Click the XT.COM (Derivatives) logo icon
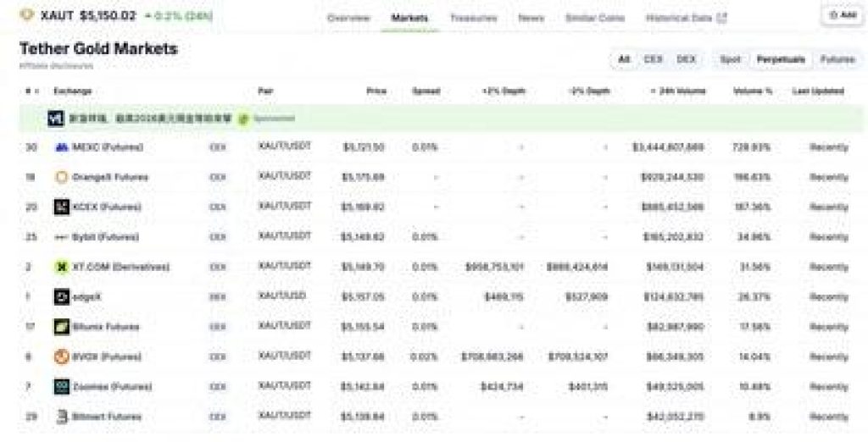This screenshot has width=868, height=442. (x=61, y=267)
